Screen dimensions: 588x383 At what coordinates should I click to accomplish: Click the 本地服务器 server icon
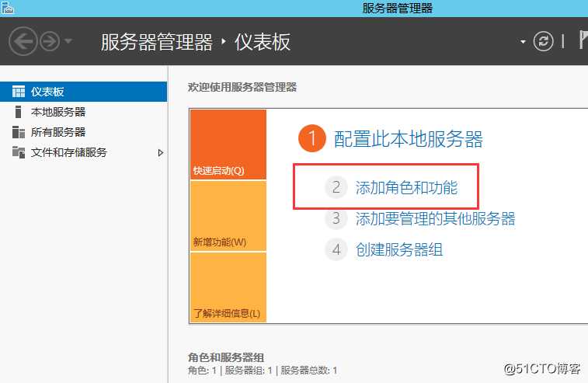coord(18,112)
